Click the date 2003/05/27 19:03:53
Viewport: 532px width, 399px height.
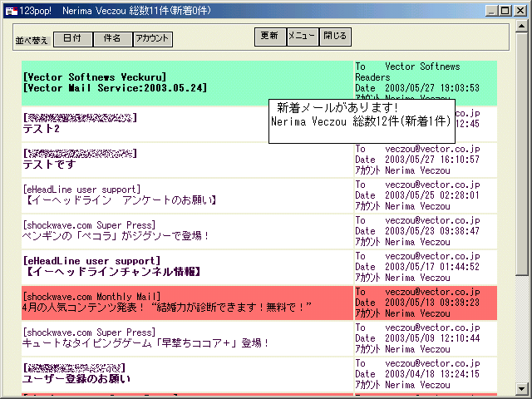[432, 88]
